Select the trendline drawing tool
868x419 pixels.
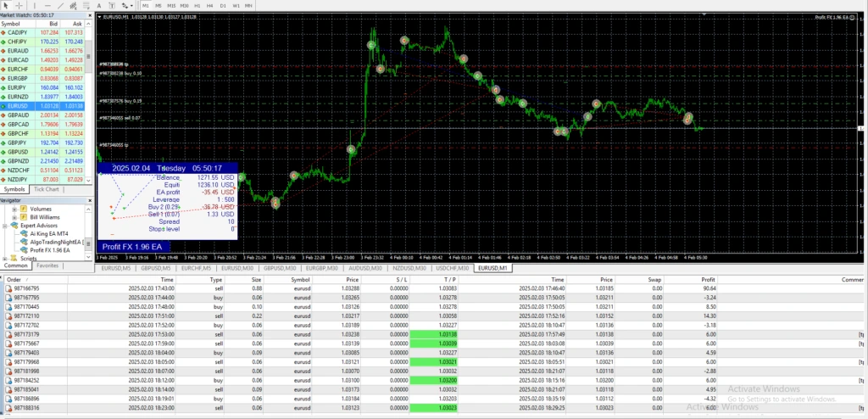(62, 5)
